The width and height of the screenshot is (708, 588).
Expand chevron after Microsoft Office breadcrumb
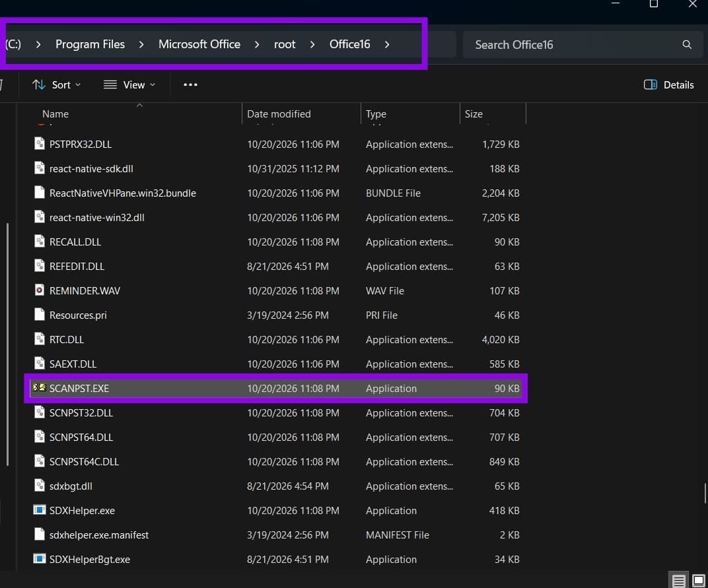[x=257, y=44]
